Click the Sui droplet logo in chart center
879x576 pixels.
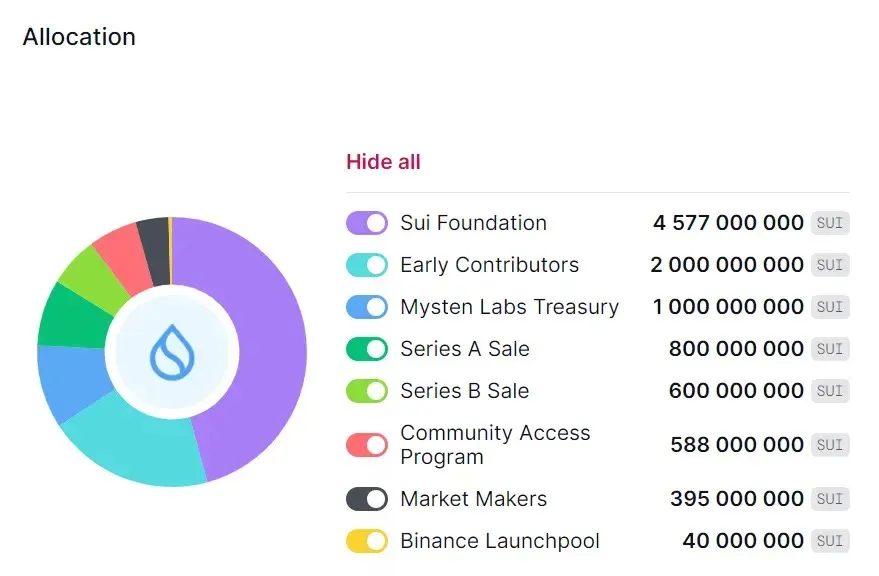pos(172,352)
